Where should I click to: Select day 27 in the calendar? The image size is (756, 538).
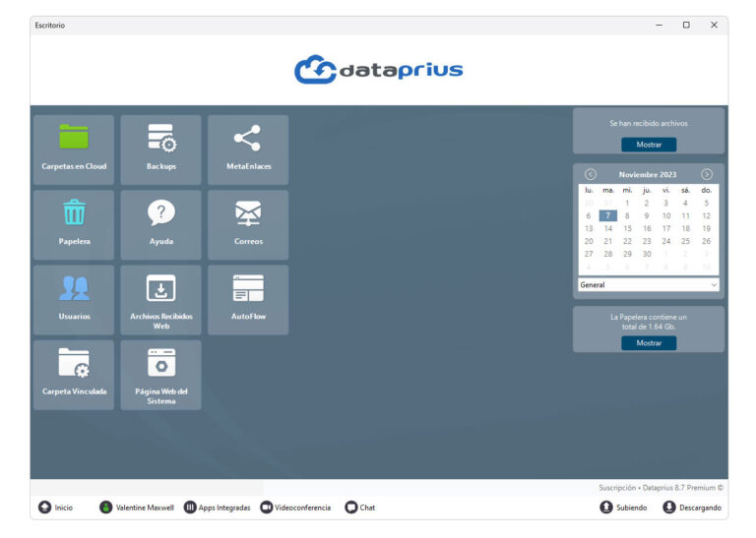click(589, 254)
